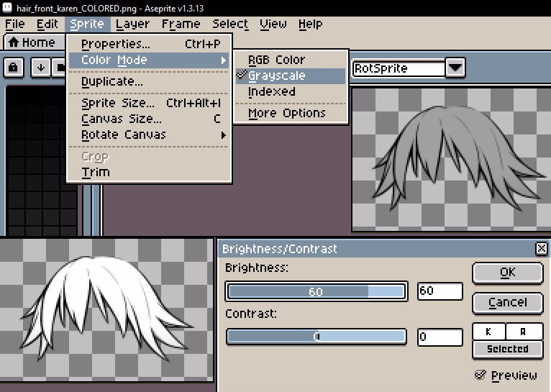551x392 pixels.
Task: Switch to the Home tab
Action: (x=32, y=42)
